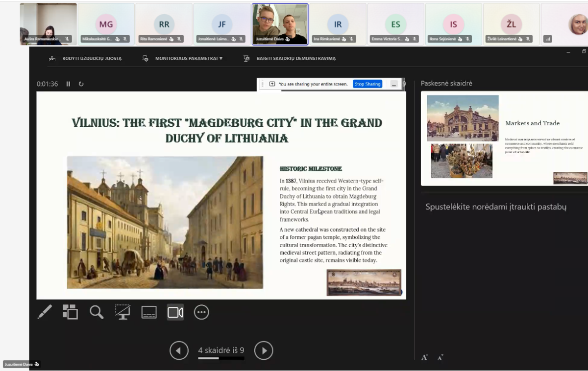The height and width of the screenshot is (371, 588).
Task: Decrease the notes text size
Action: click(x=440, y=358)
